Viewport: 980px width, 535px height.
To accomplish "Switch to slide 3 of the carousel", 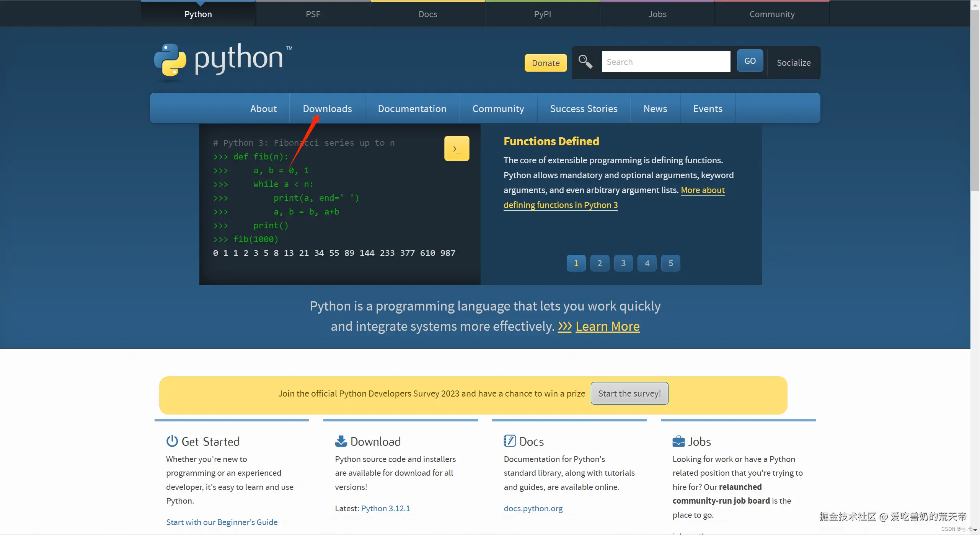I will 623,263.
